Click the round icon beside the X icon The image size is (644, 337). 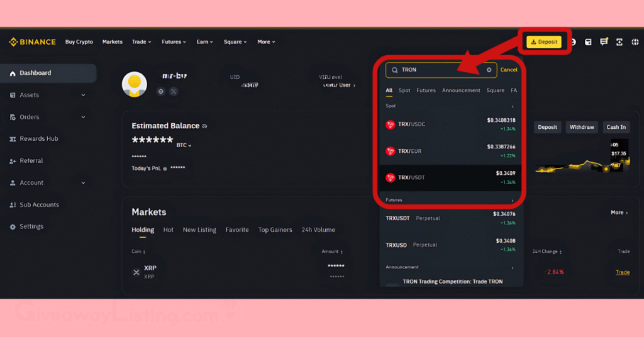[x=161, y=91]
